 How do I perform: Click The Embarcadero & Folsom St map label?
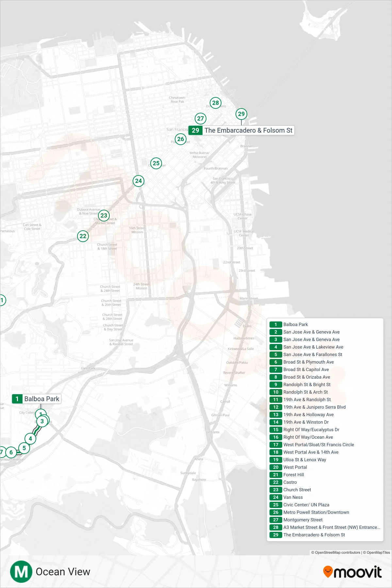pos(241,130)
